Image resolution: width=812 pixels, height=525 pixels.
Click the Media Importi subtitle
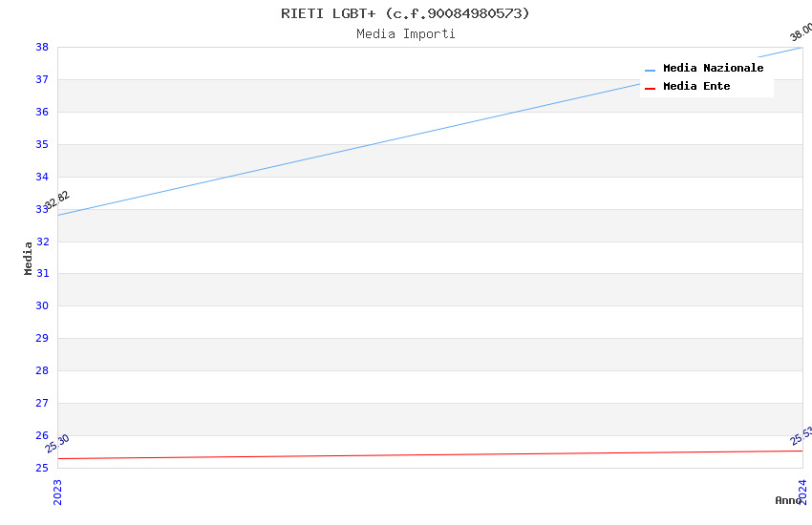point(405,33)
